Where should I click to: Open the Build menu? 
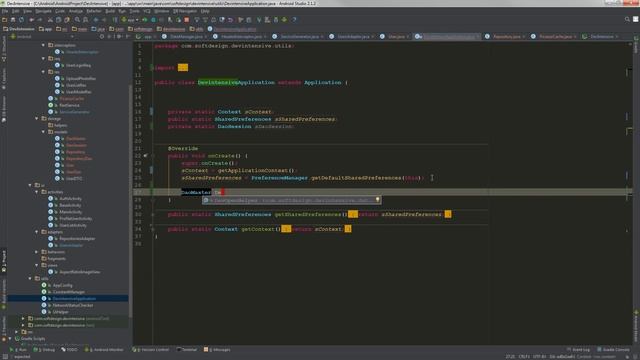110,11
